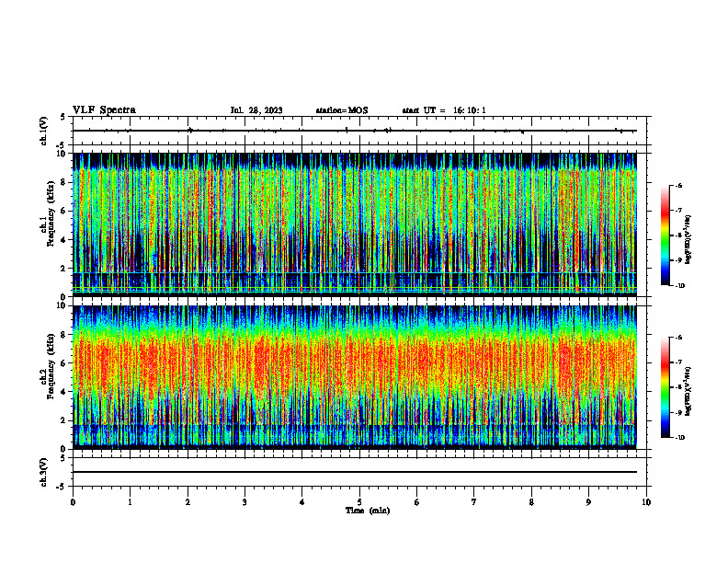Image resolution: width=728 pixels, height=563 pixels.
Task: Click the "ch.3(V)" waveform axis label
Action: pos(44,472)
